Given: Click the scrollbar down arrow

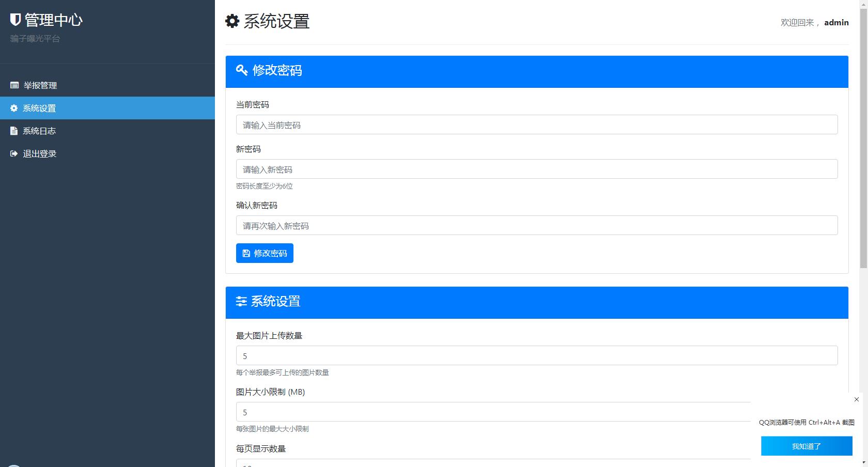Looking at the screenshot, I should pos(863,463).
